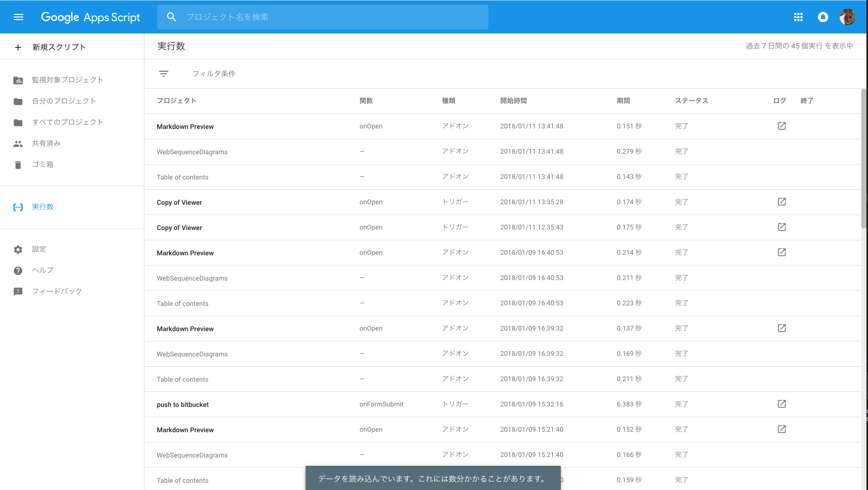Click the user profile avatar
This screenshot has width=868, height=490.
848,17
